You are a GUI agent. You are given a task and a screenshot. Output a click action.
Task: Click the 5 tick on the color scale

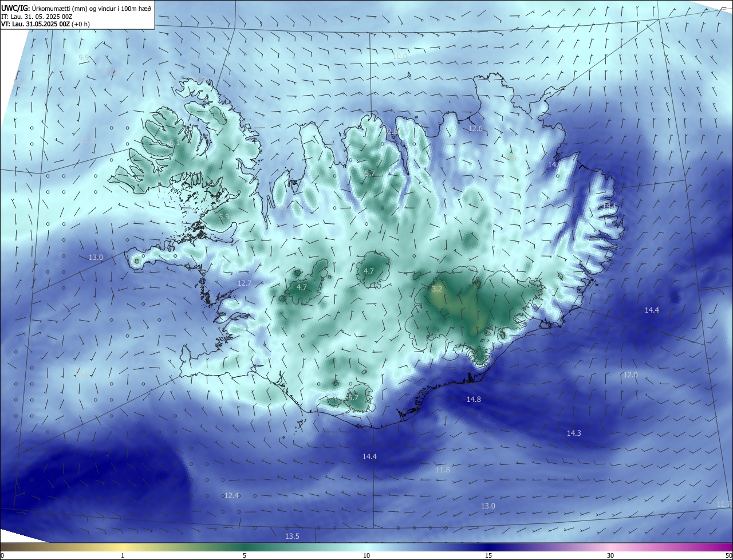click(x=245, y=555)
